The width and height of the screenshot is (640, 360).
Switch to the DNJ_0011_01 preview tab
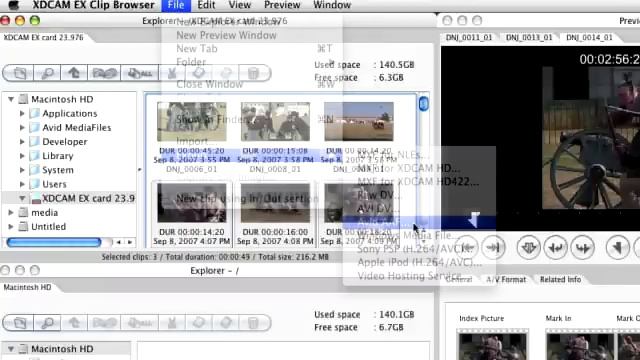click(x=469, y=38)
